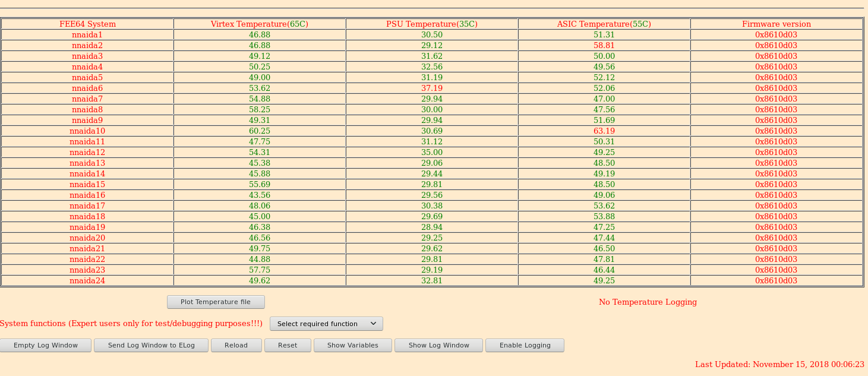The image size is (868, 376).
Task: Click the Plot Temperature file button
Action: click(216, 302)
